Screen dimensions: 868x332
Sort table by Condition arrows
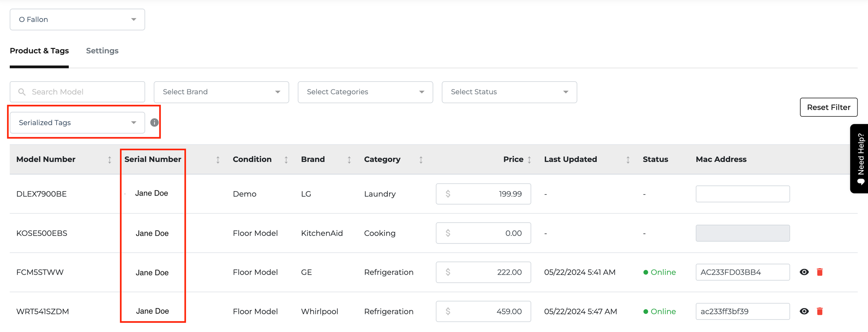click(x=286, y=160)
